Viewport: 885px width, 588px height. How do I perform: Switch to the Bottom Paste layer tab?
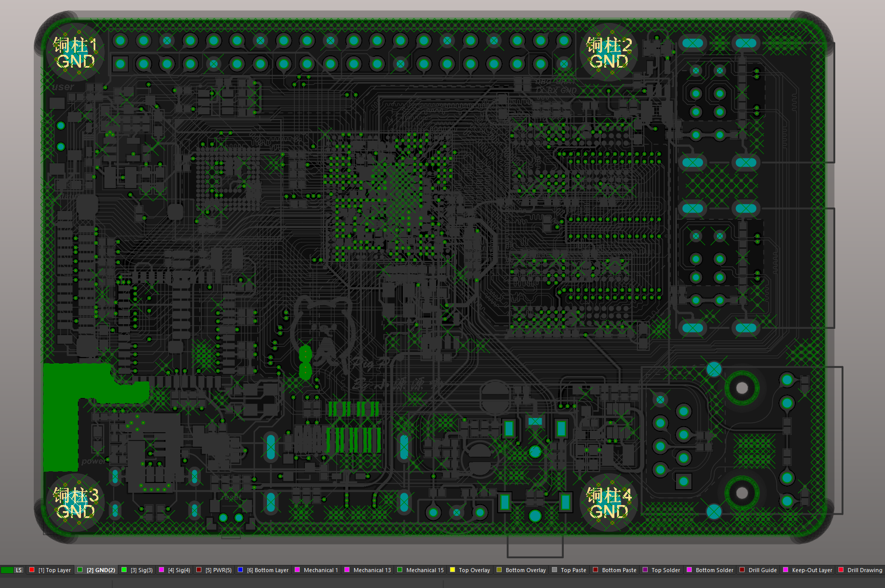619,570
